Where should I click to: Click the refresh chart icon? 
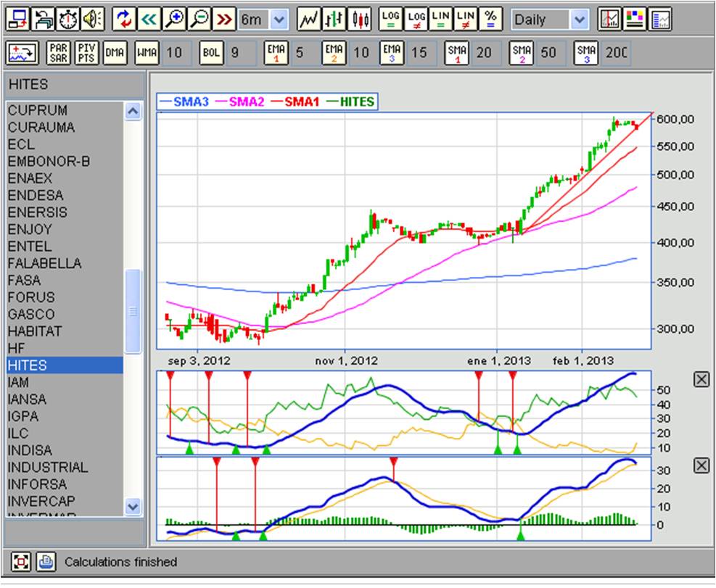(125, 20)
